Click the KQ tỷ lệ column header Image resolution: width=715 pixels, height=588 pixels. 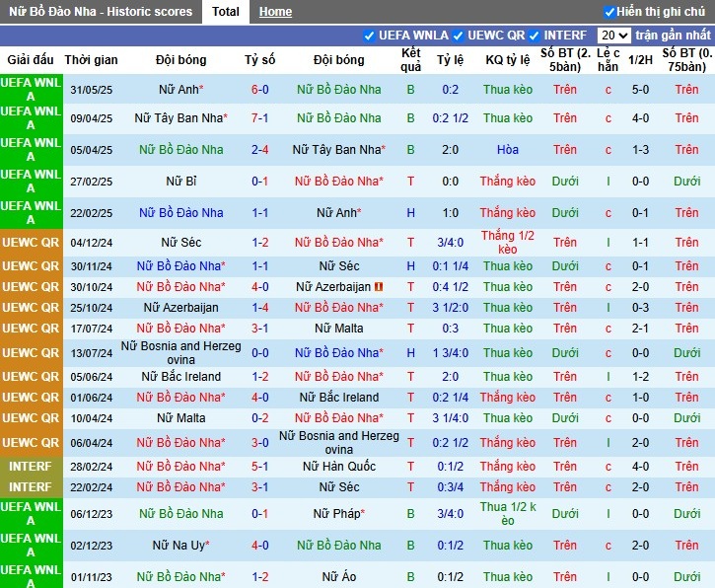point(508,60)
